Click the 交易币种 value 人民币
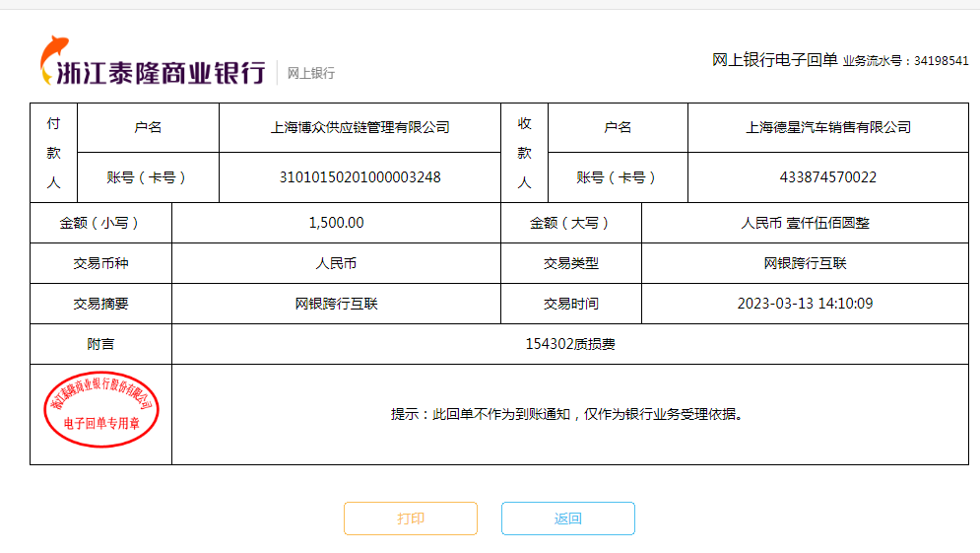Image resolution: width=980 pixels, height=553 pixels. click(336, 263)
